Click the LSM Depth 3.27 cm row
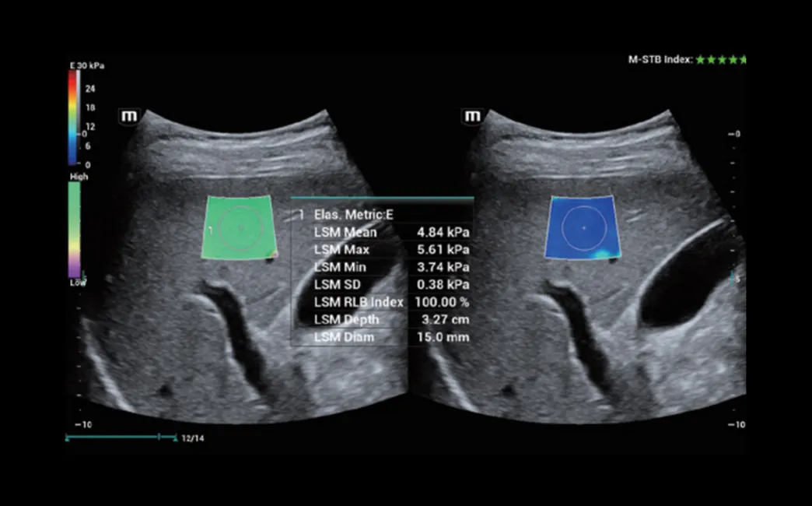812x506 pixels. pyautogui.click(x=381, y=319)
